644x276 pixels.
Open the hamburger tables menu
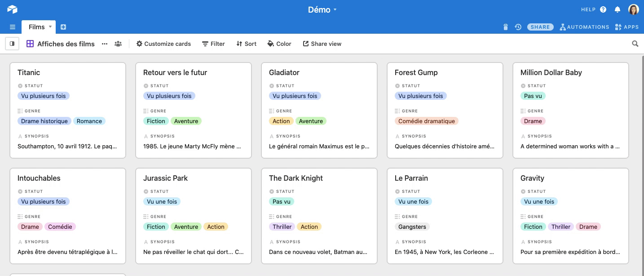click(x=13, y=27)
